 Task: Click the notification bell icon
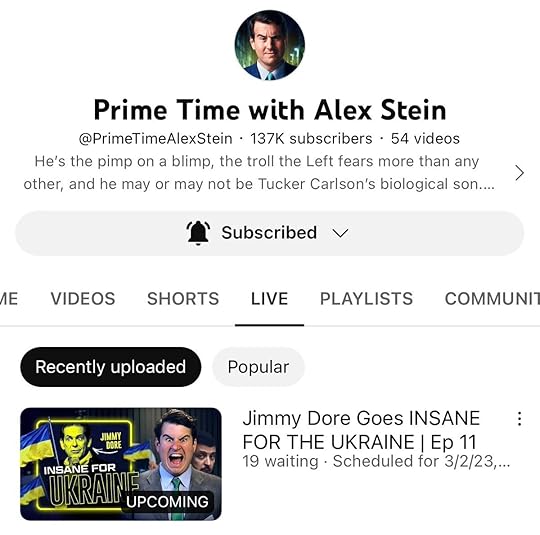click(x=198, y=233)
